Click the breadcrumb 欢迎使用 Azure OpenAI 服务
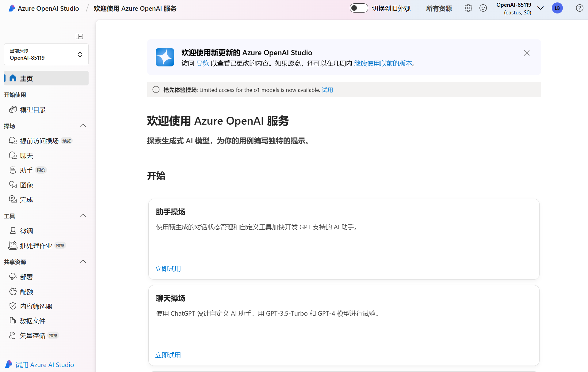Image resolution: width=588 pixels, height=372 pixels. (x=135, y=9)
